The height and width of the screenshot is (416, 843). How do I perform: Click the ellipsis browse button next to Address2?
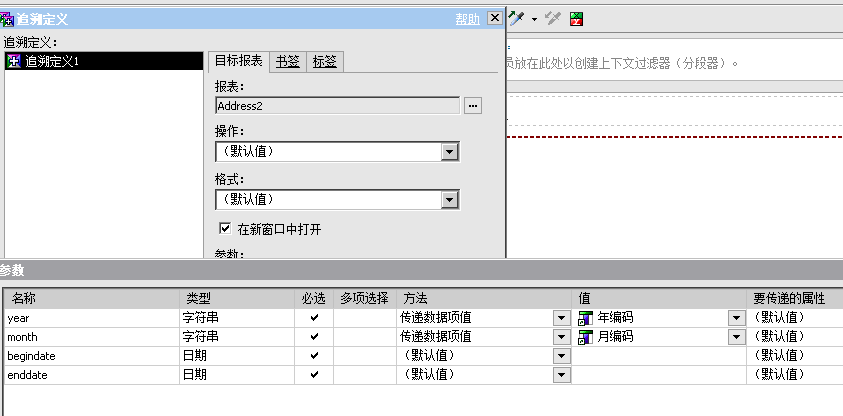[x=473, y=106]
